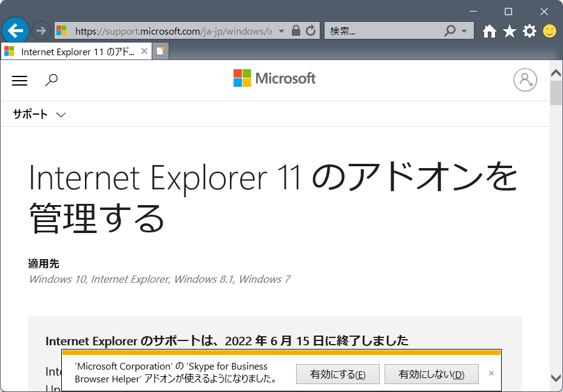Click the 有効にする button
The width and height of the screenshot is (563, 392).
337,374
